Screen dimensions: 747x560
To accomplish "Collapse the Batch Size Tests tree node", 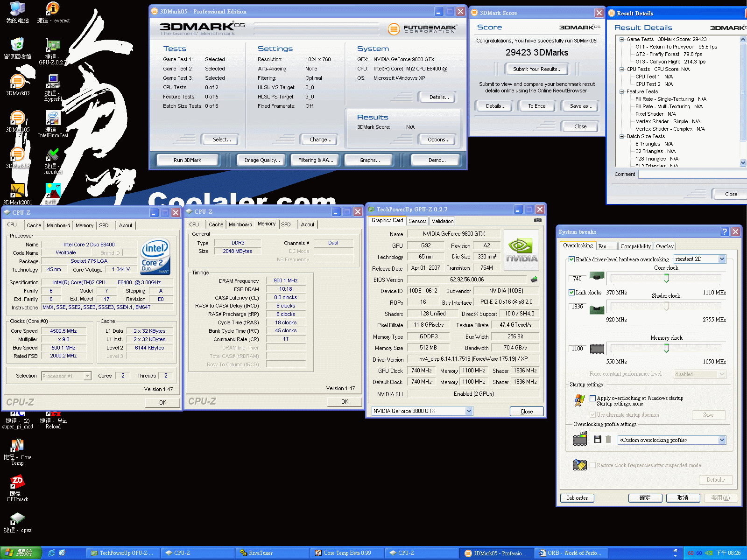I will tap(622, 137).
